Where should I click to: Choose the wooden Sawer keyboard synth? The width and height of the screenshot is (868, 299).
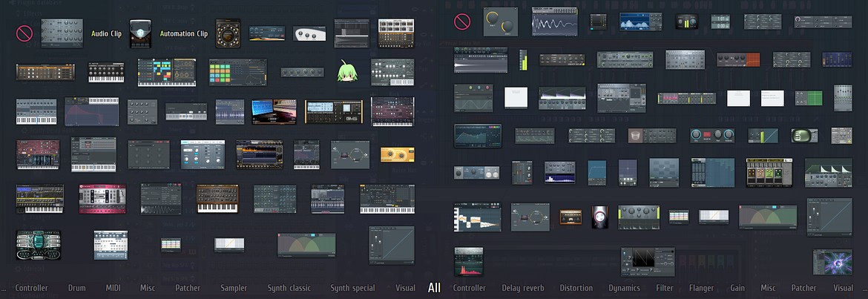click(x=217, y=199)
